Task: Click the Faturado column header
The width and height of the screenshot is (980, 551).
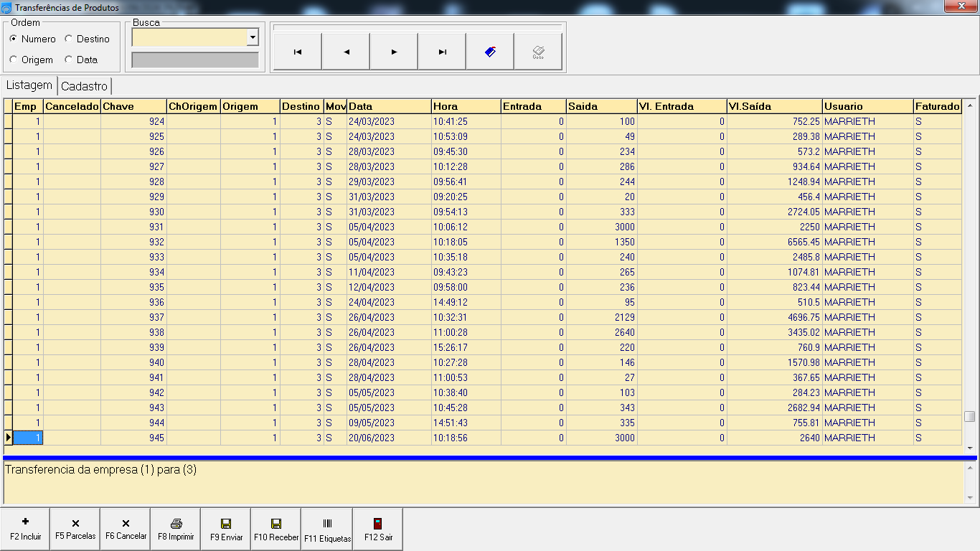Action: (x=938, y=106)
